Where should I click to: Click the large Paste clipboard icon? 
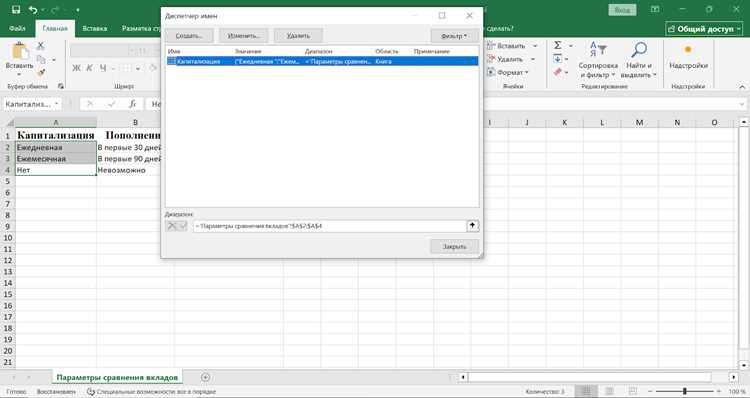tap(19, 51)
